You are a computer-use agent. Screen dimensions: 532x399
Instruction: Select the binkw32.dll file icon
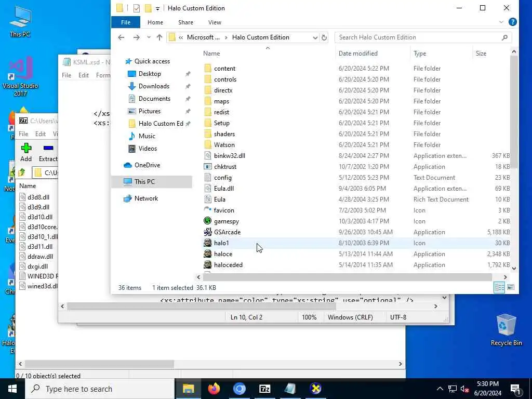click(208, 156)
